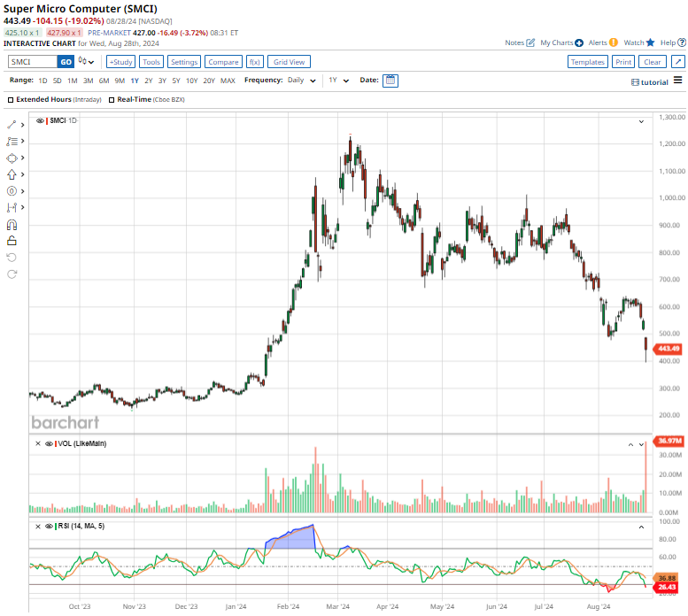688x616 pixels.
Task: Select the line drawing tool
Action: [x=12, y=125]
